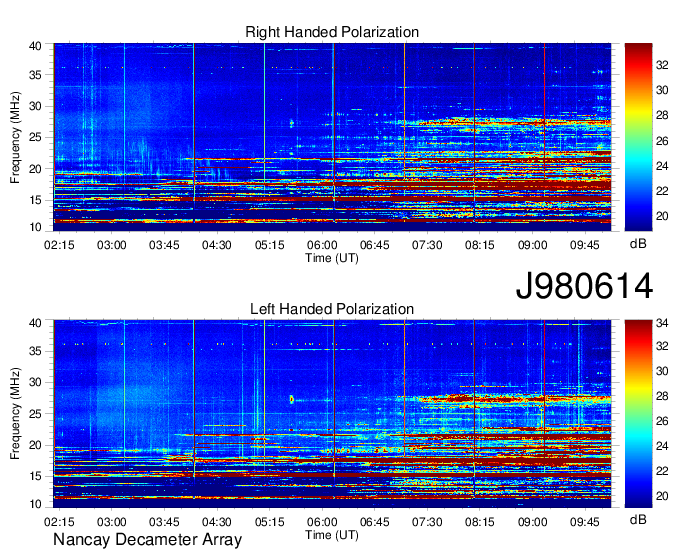This screenshot has height=552, width=680.
Task: Click '07:30' on top plot time axis
Action: coord(427,245)
